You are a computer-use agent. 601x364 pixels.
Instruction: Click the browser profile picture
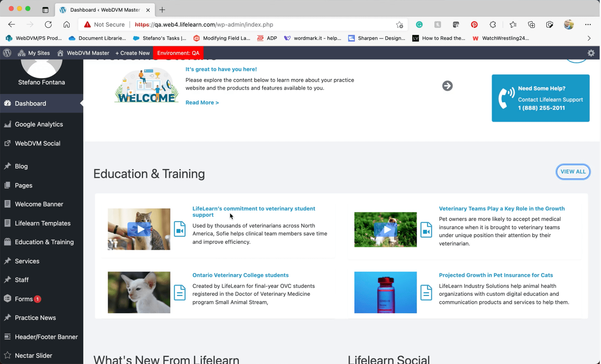(569, 24)
